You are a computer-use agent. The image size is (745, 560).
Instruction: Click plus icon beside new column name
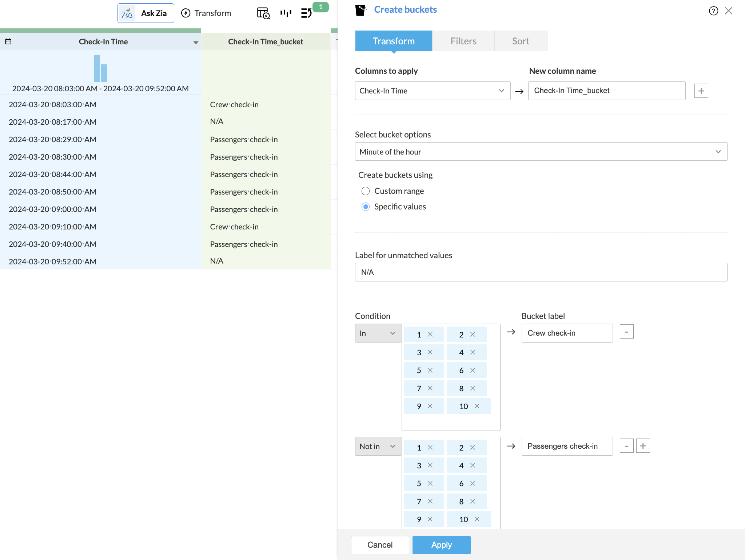tap(701, 91)
